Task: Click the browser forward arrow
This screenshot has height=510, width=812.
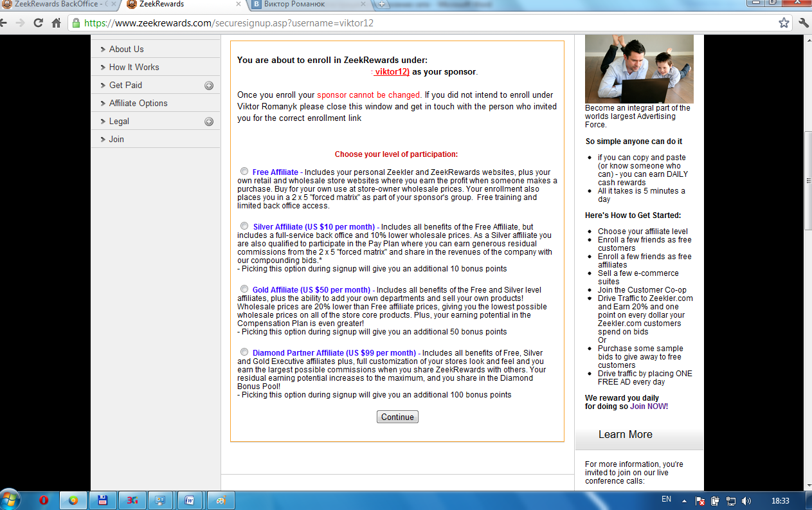Action: point(20,23)
